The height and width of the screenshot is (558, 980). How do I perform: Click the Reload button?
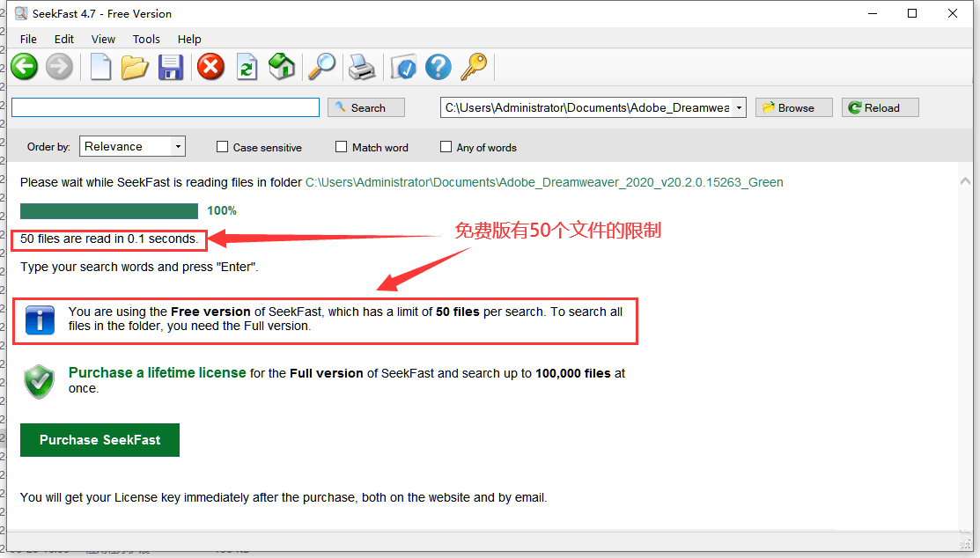(880, 107)
